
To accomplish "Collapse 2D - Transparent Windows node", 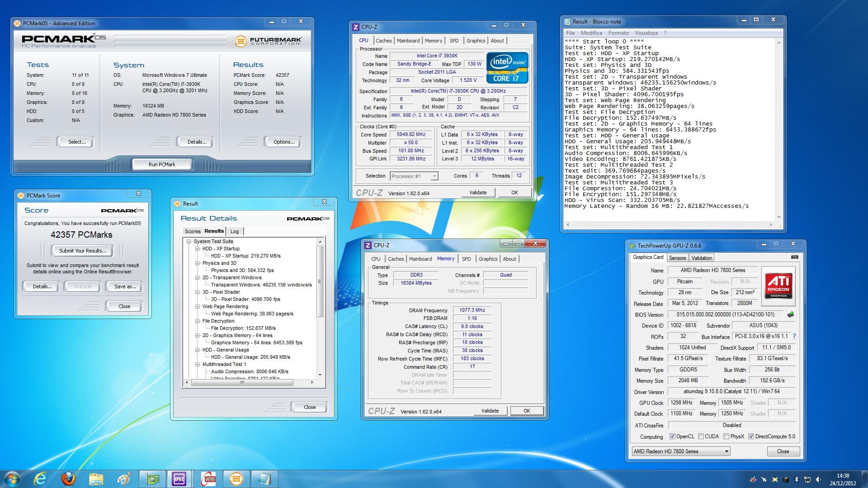I will tap(198, 277).
